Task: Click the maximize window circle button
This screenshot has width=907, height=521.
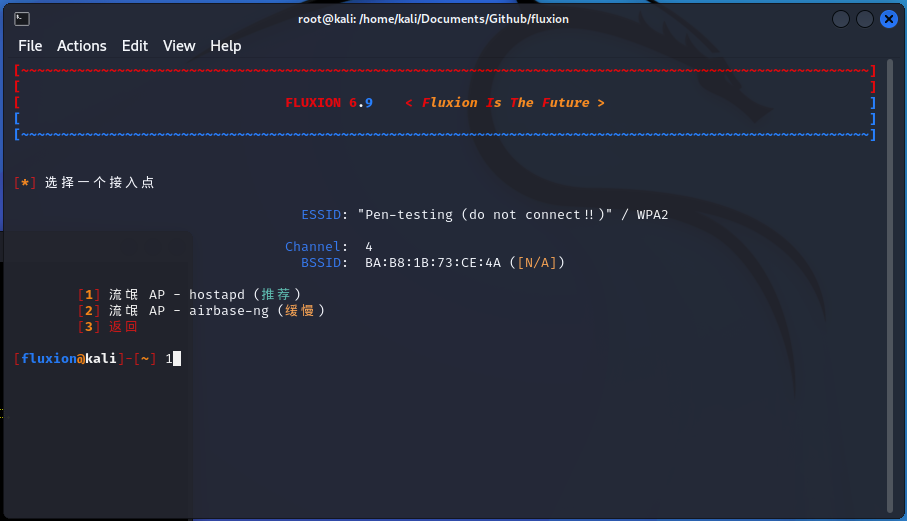Action: (865, 19)
